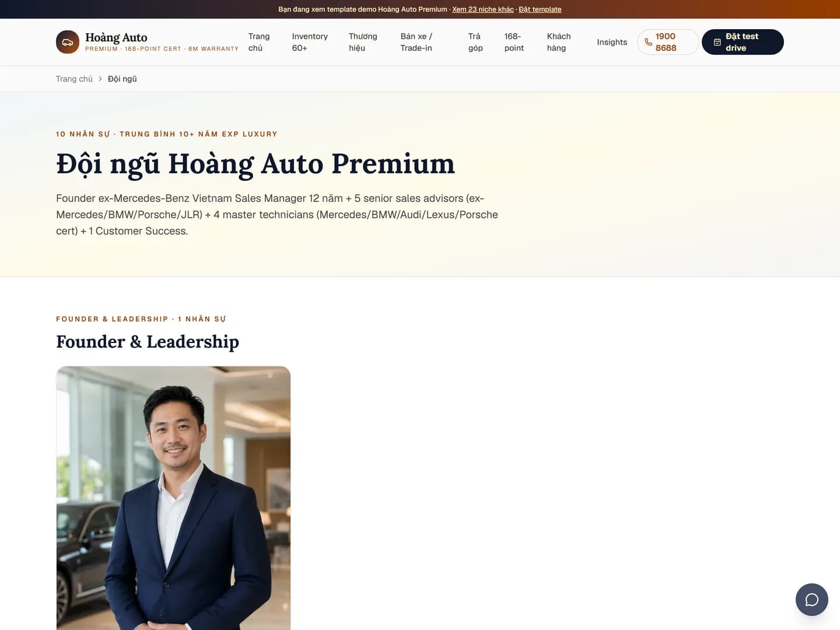Open Khách hàng menu item
The image size is (840, 630).
[x=559, y=42]
